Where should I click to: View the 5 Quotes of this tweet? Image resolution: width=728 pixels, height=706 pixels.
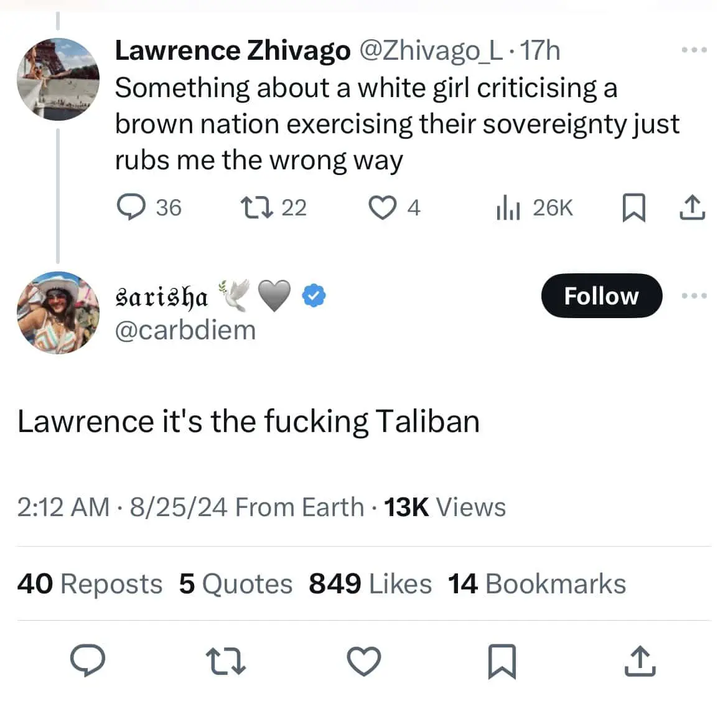(236, 583)
